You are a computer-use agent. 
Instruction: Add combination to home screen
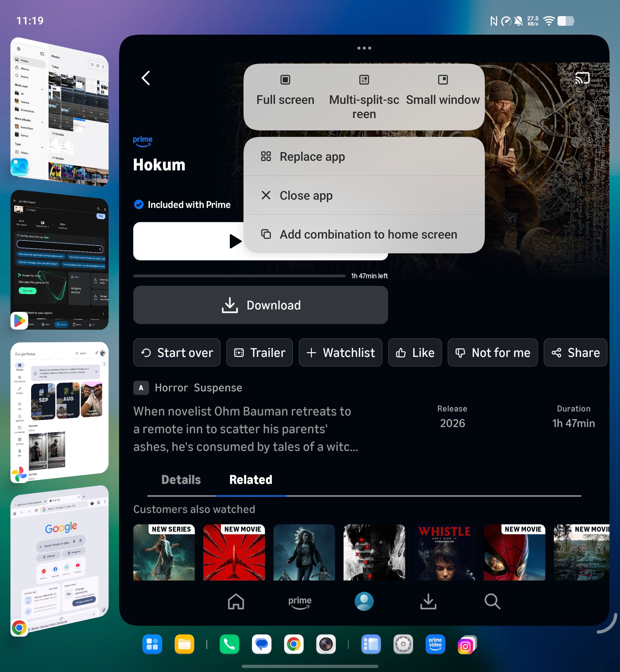tap(364, 234)
